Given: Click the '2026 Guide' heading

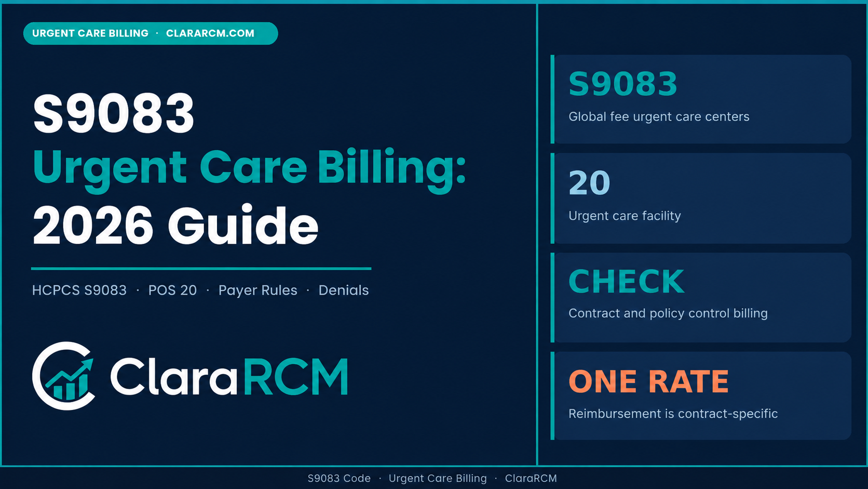Looking at the screenshot, I should 175,226.
